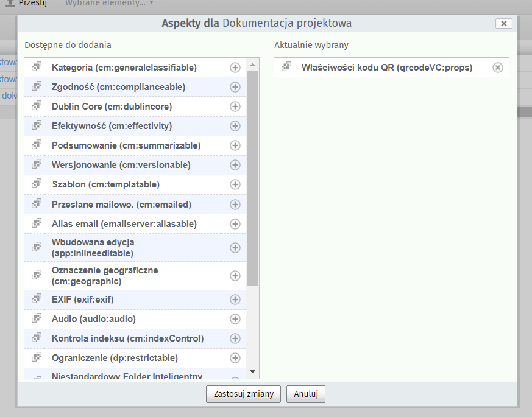
Task: Add the Ograniczenie (dp:restrictable) aspect
Action: click(235, 358)
